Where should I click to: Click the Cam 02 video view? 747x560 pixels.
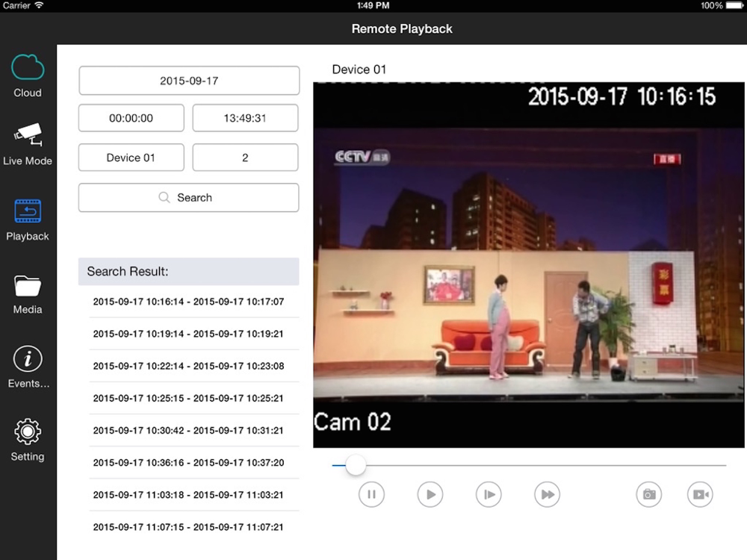coord(529,265)
